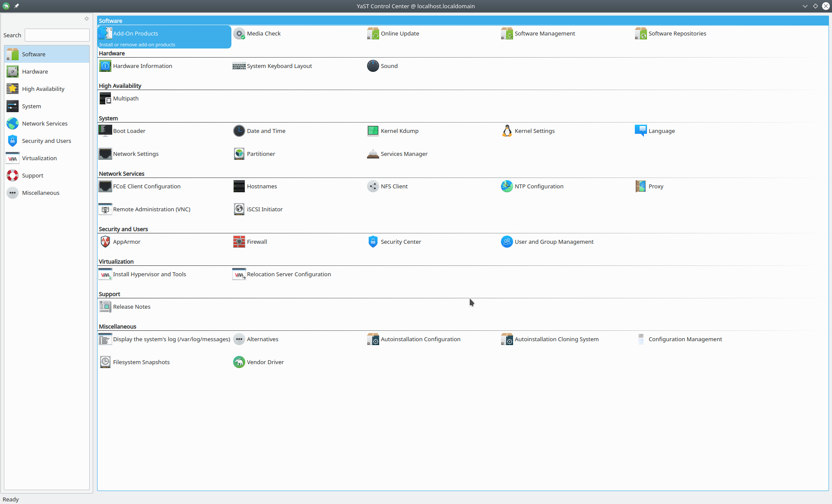Launch User and Group Management
Image resolution: width=832 pixels, height=504 pixels.
point(553,242)
